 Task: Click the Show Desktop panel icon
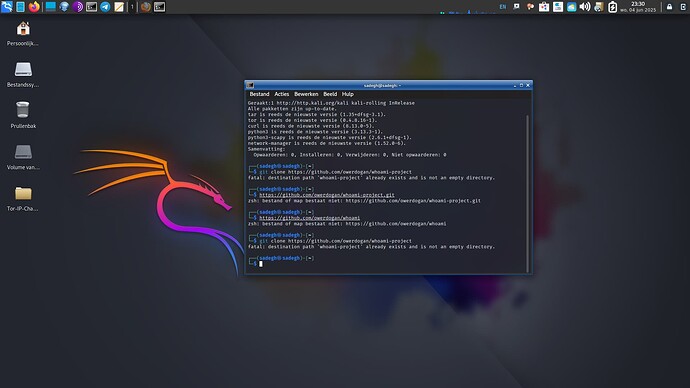(x=51, y=7)
